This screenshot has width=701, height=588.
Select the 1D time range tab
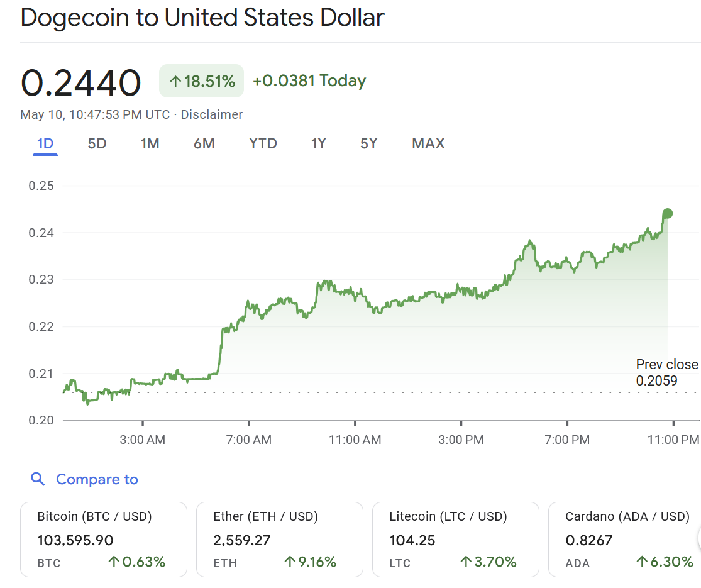[x=45, y=144]
